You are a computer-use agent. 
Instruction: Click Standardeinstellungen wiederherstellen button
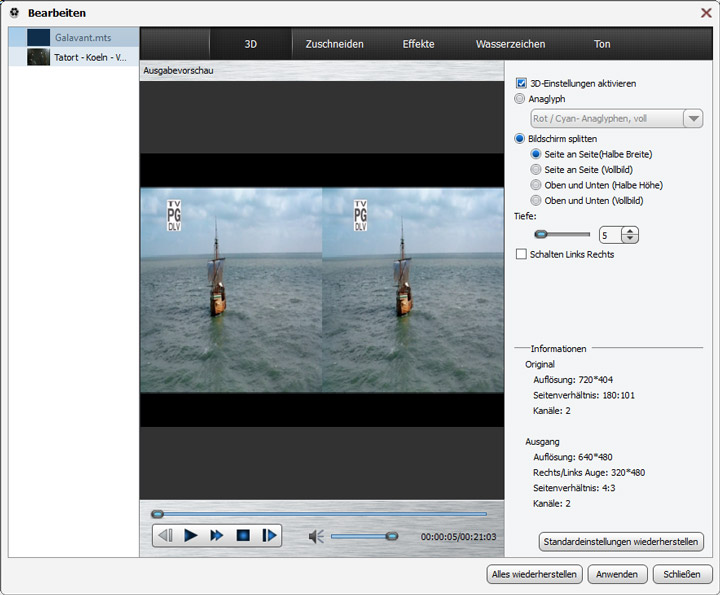621,542
